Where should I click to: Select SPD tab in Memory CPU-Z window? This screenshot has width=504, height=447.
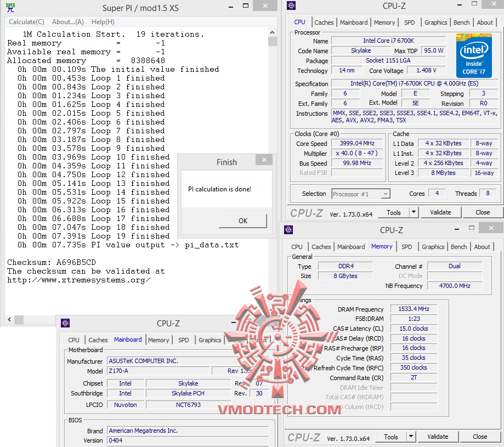coord(407,247)
